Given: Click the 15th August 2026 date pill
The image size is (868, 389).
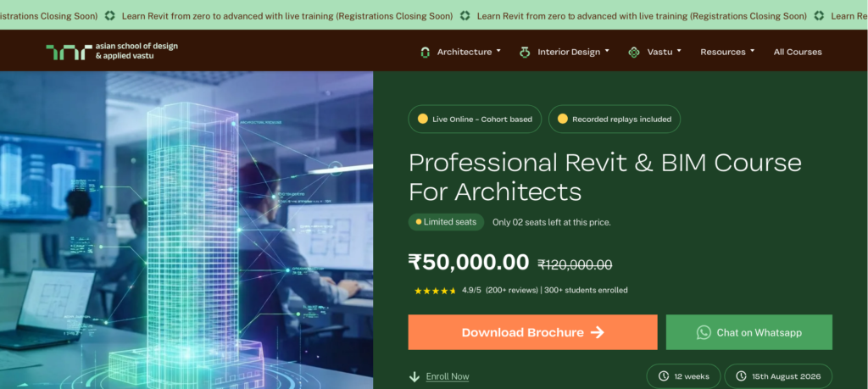Looking at the screenshot, I should point(778,376).
